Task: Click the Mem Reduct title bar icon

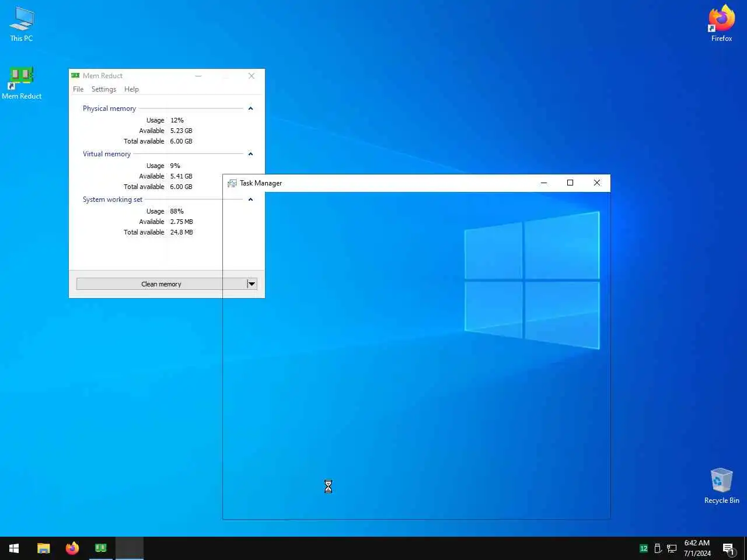Action: [75, 76]
